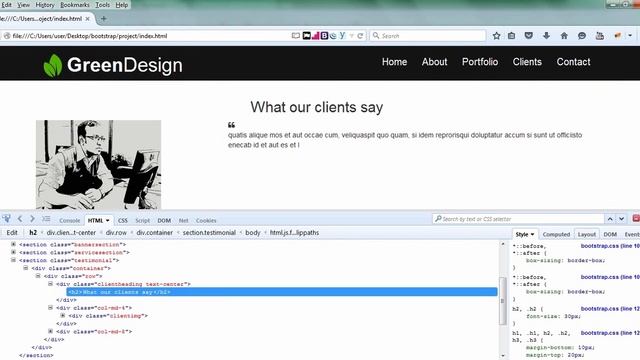Screen dimensions: 640x360
Task: Go back in Firebug panel history
Action: [x=20, y=219]
